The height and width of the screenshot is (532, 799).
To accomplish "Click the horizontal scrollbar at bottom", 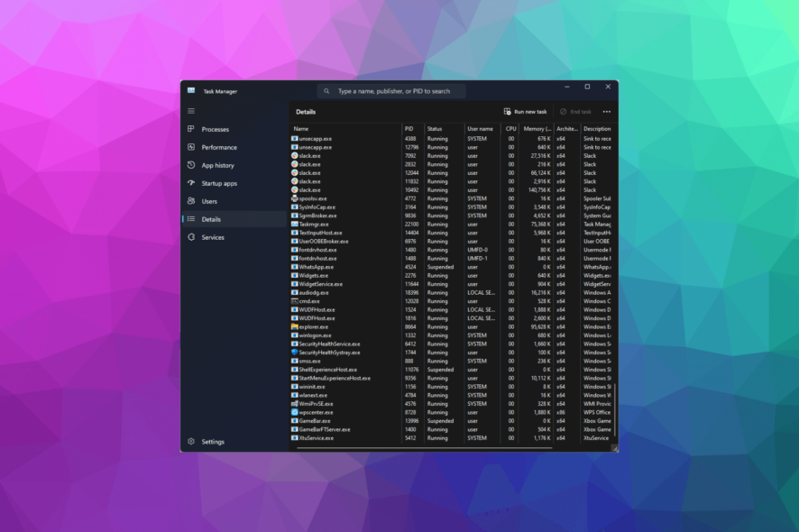I will [425, 448].
